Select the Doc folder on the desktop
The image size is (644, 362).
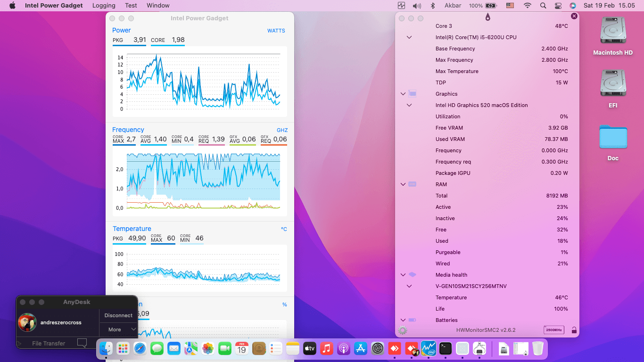[613, 142]
